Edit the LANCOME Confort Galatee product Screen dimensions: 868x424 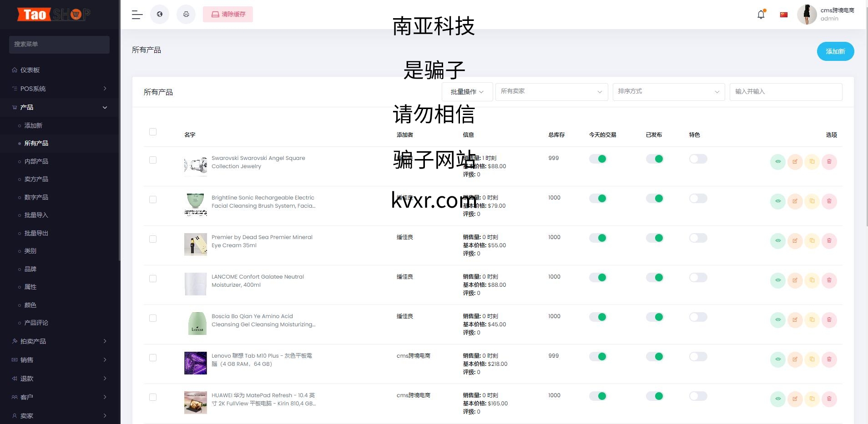[795, 280]
